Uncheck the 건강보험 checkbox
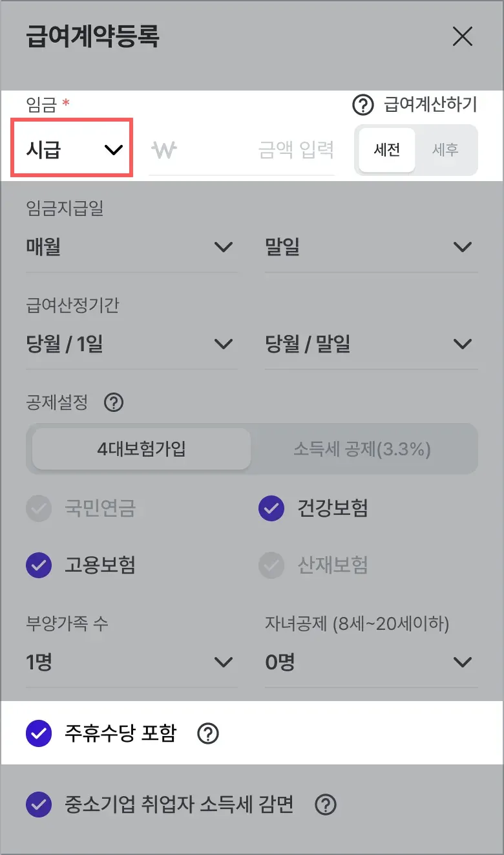The image size is (504, 855). click(271, 509)
